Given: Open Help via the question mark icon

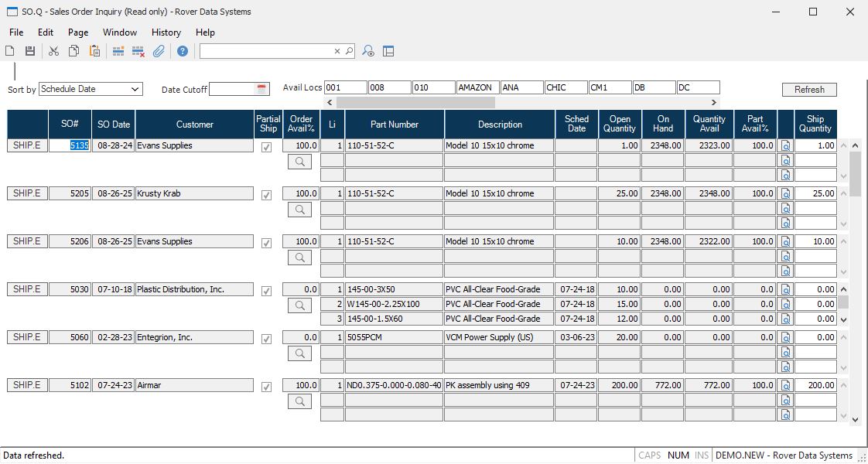Looking at the screenshot, I should pyautogui.click(x=183, y=51).
